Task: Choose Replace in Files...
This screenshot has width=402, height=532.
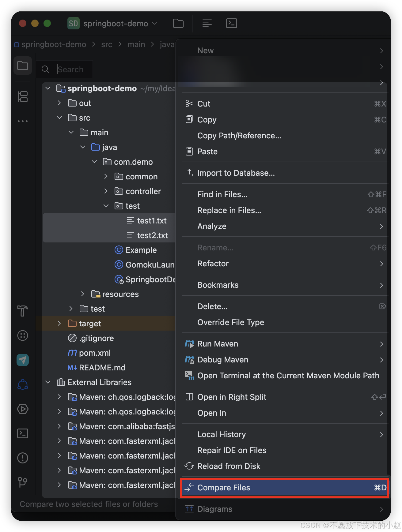Action: coord(284,210)
